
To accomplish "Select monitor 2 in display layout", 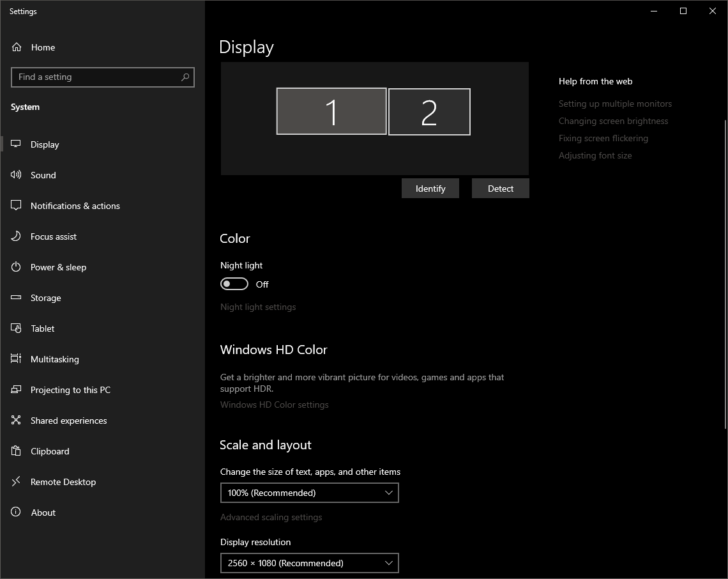I will [429, 112].
